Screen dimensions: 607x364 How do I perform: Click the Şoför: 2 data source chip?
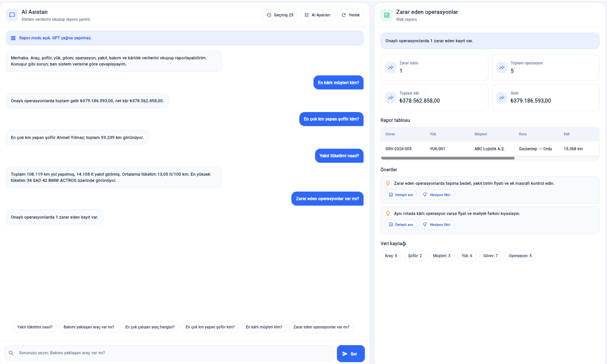415,256
